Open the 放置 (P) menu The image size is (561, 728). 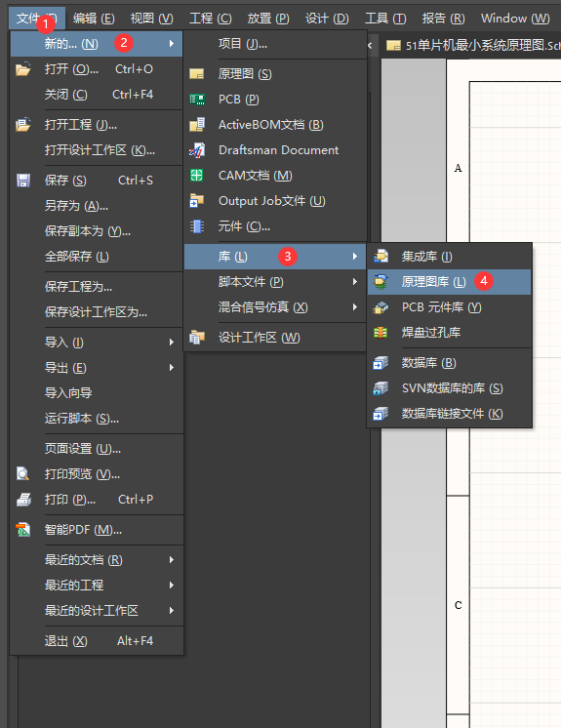point(268,19)
